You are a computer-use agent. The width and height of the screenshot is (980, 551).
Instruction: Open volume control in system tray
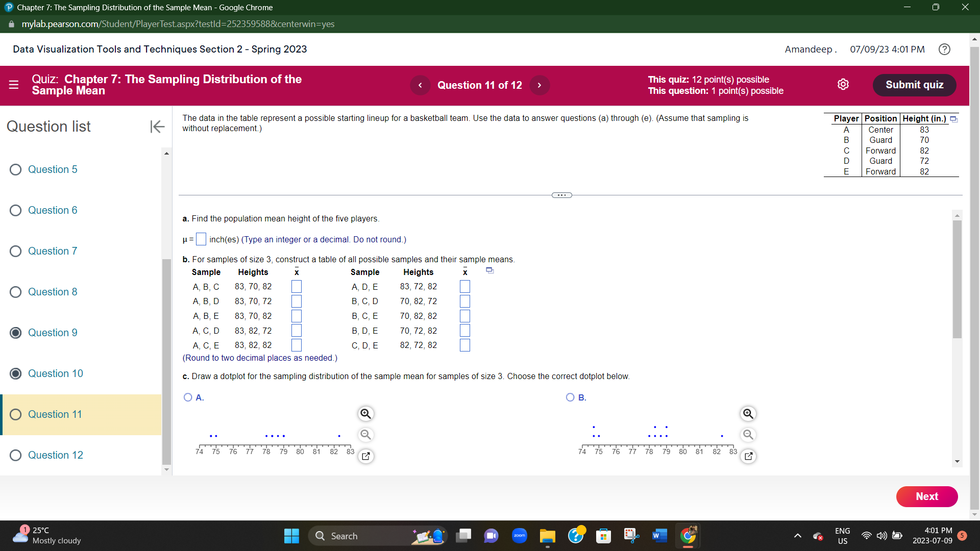[881, 536]
